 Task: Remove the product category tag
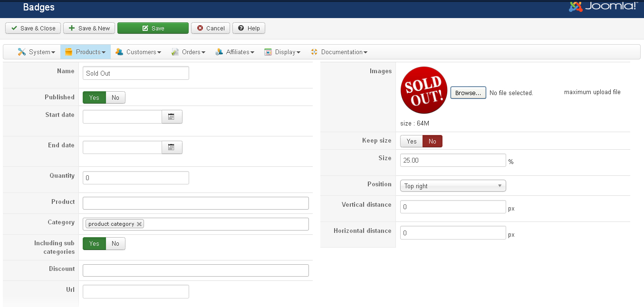pyautogui.click(x=139, y=224)
